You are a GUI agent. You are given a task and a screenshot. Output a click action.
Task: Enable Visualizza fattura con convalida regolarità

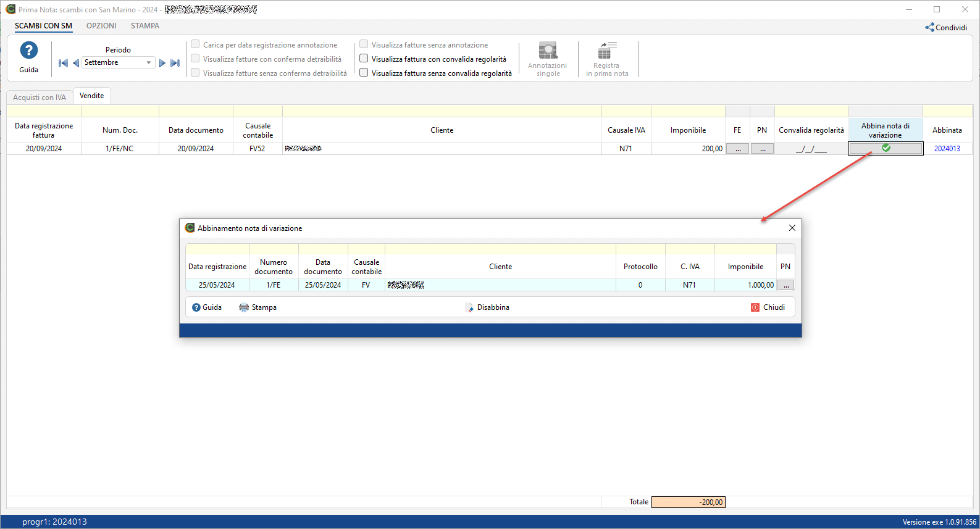pyautogui.click(x=364, y=59)
